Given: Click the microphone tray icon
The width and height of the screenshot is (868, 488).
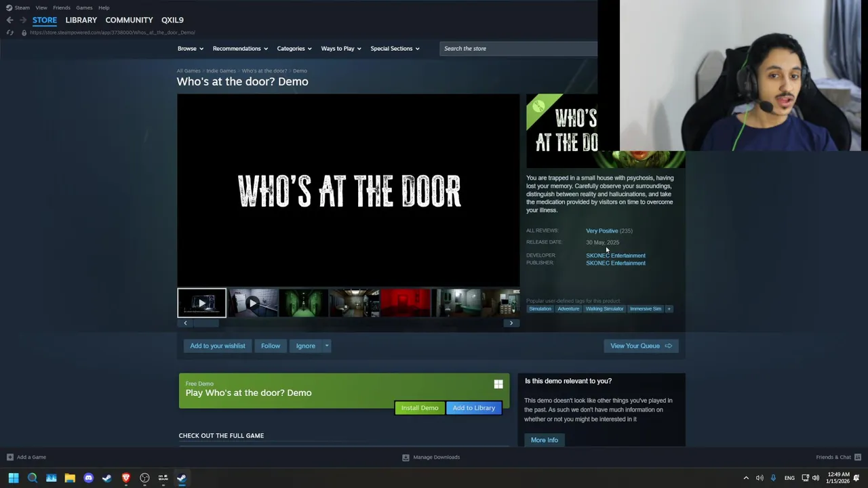Looking at the screenshot, I should pyautogui.click(x=773, y=478).
